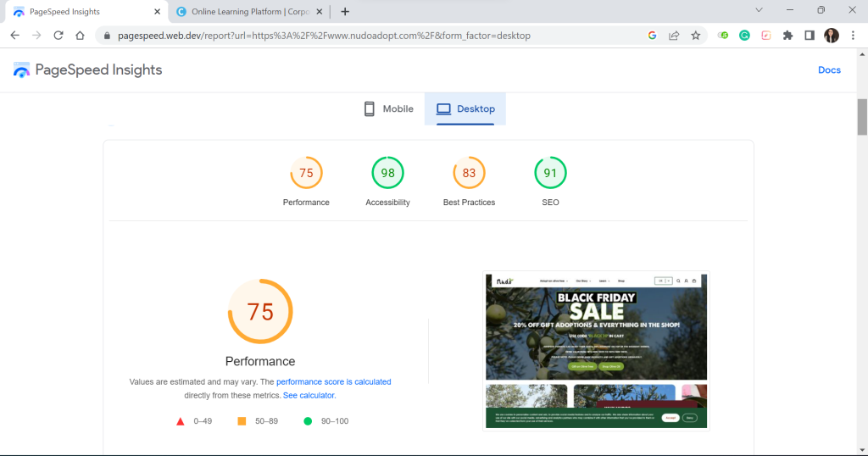Click the scrollbar down arrow
Screen dimensions: 868x456
pos(862,450)
